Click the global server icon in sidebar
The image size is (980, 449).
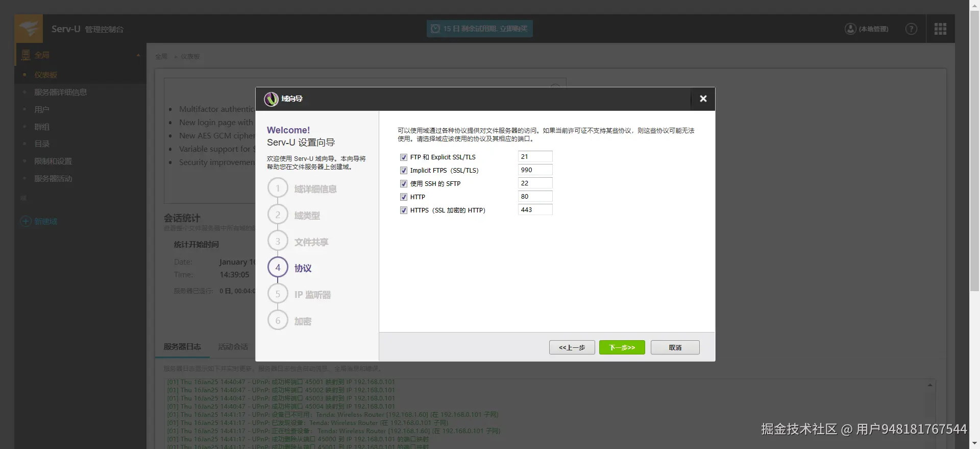[x=26, y=55]
